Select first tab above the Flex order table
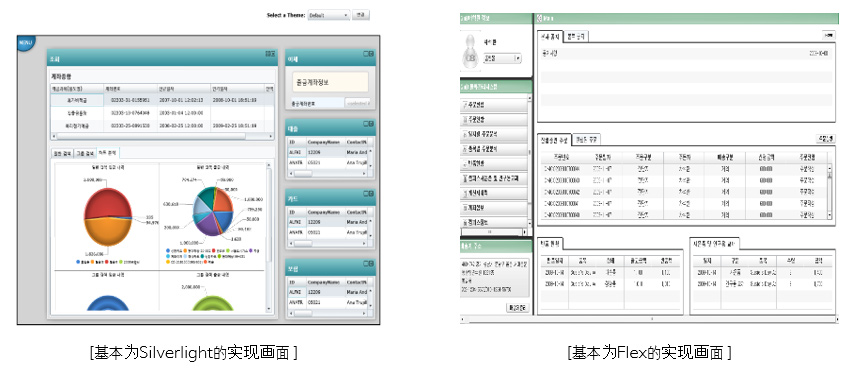This screenshot has width=852, height=370. click(x=554, y=140)
